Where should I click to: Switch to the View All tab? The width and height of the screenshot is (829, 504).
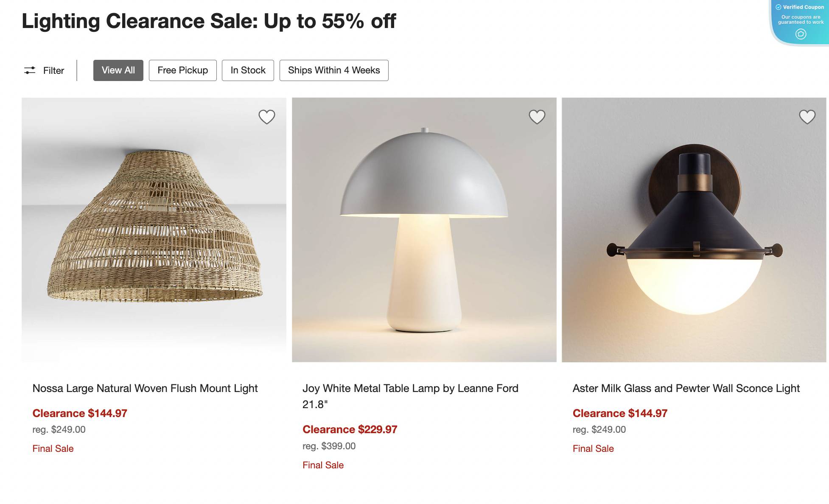pos(118,70)
